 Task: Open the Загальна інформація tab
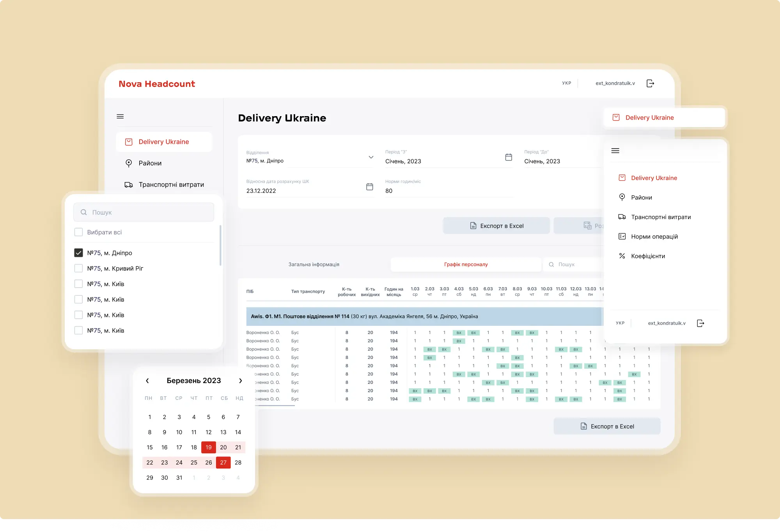coord(314,264)
